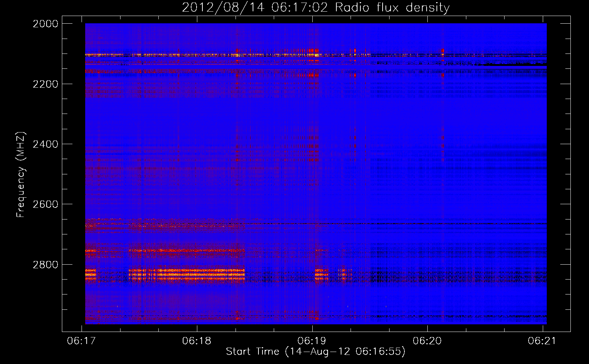589x364 pixels.
Task: Click the 06:17 time axis label
Action: (x=82, y=341)
